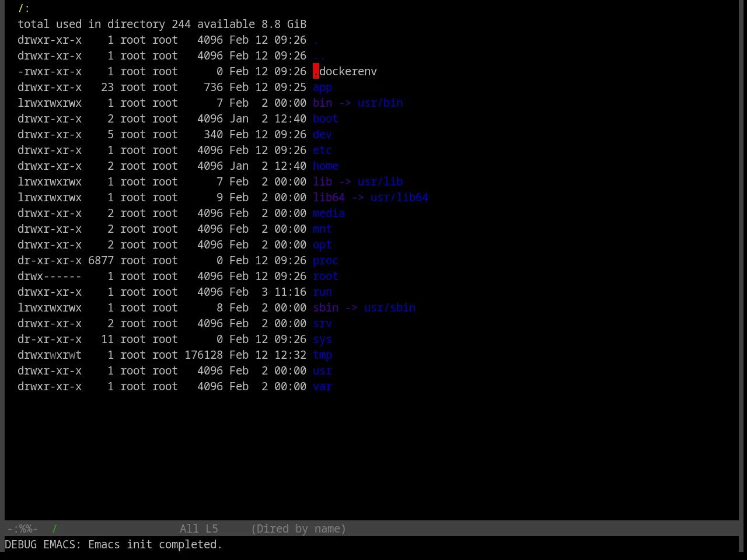Screen dimensions: 747x560
Task: Click the 'drwxrwxrwt' permissions of tmp
Action: (x=50, y=355)
